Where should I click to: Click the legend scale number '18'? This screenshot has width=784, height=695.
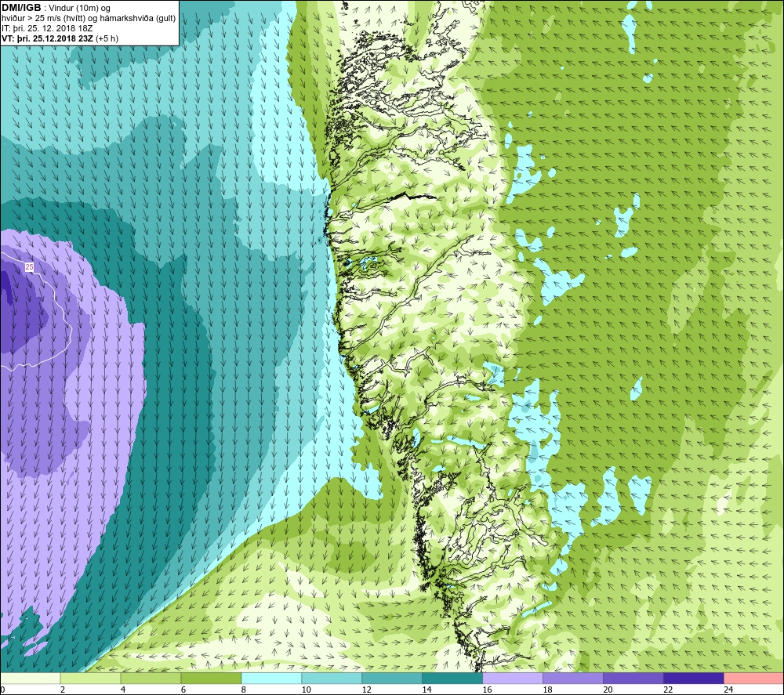click(x=547, y=690)
